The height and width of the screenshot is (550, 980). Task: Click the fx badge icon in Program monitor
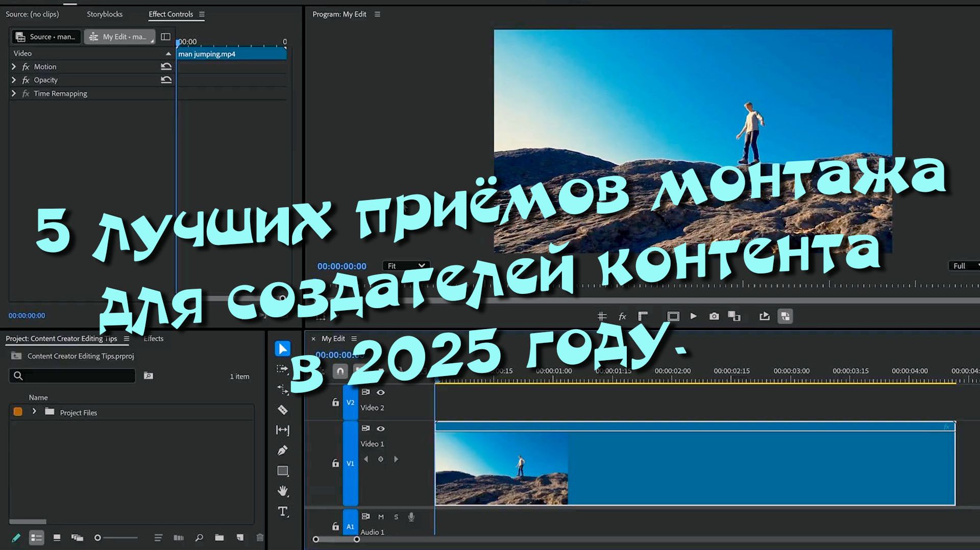[622, 316]
